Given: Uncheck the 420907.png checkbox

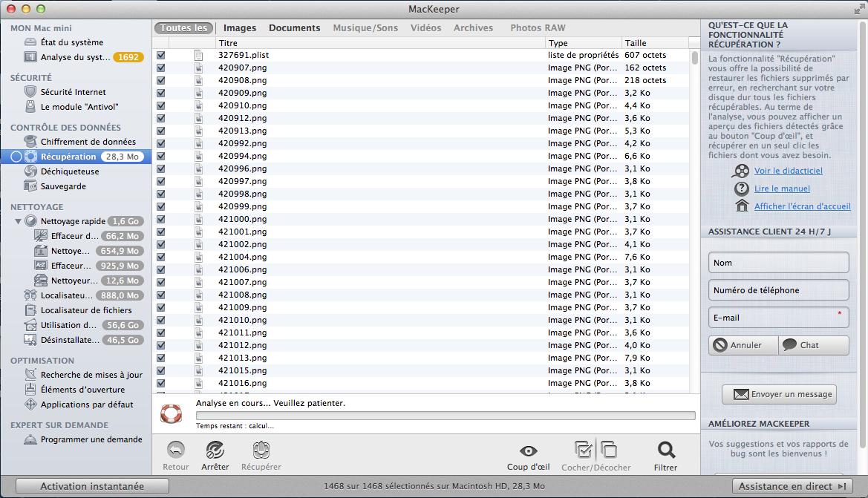Looking at the screenshot, I should click(x=160, y=68).
